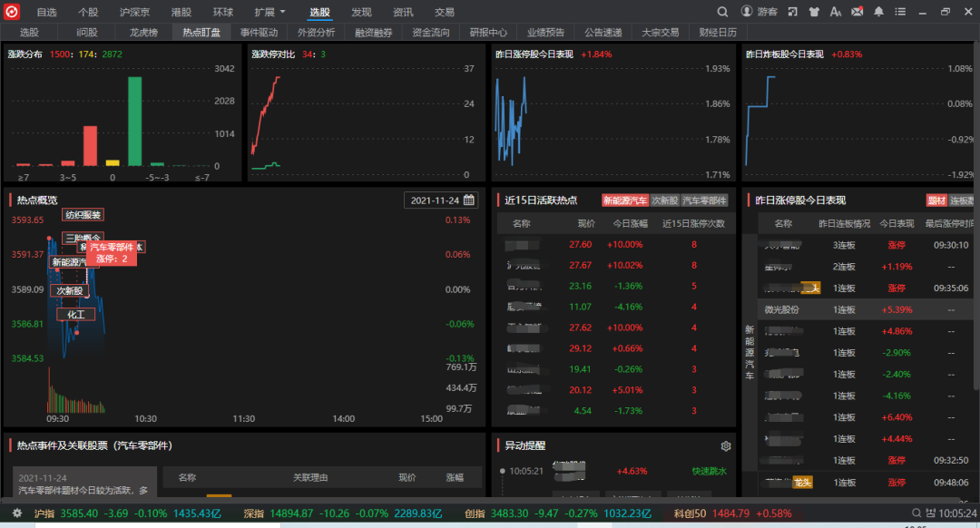The image size is (980, 528).
Task: Open the 资金流向 tab
Action: pyautogui.click(x=431, y=32)
